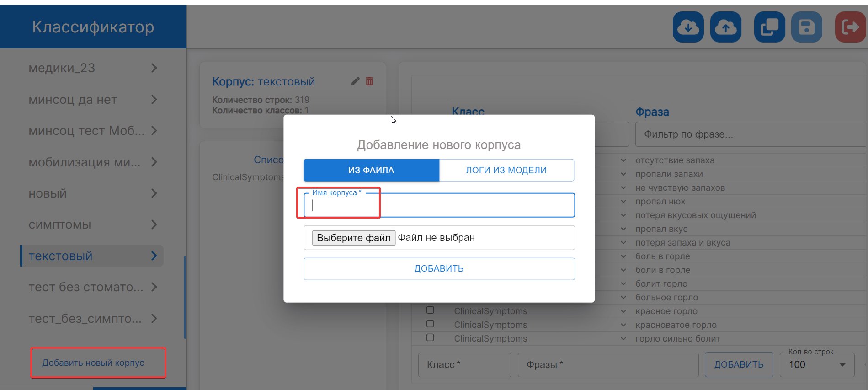Focus the 'Имя корпуса' input field

point(439,206)
